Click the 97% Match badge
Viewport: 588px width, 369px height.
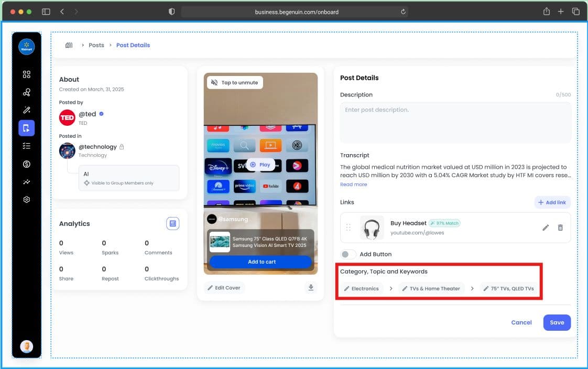tap(444, 223)
